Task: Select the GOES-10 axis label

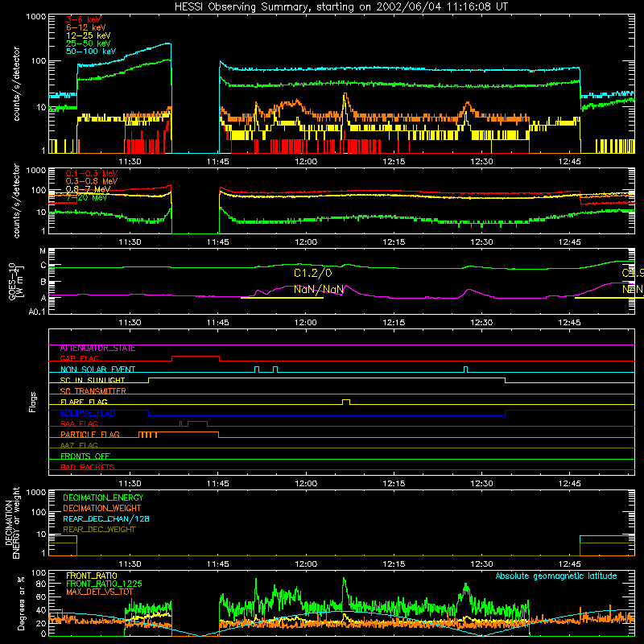Action: coord(16,281)
